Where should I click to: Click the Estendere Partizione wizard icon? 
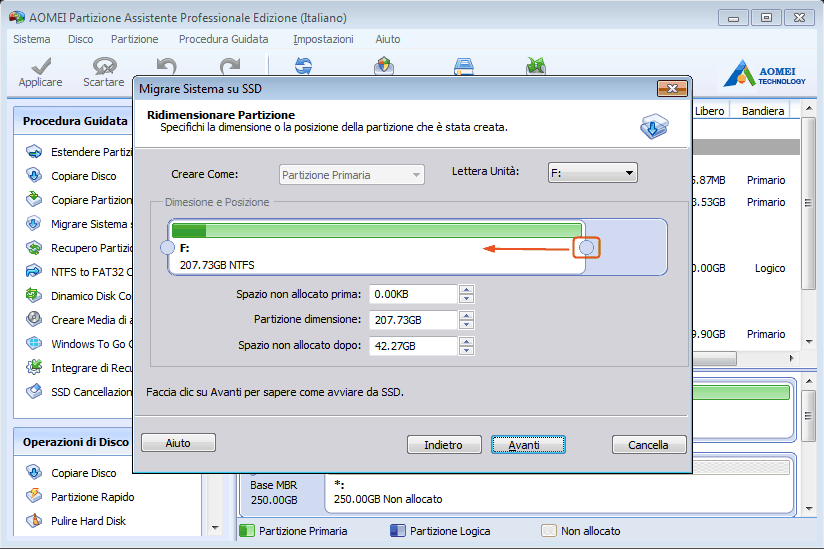[x=34, y=152]
